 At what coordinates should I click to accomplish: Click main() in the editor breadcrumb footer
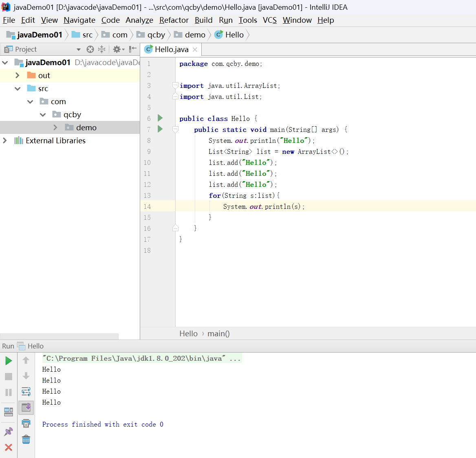pyautogui.click(x=218, y=334)
